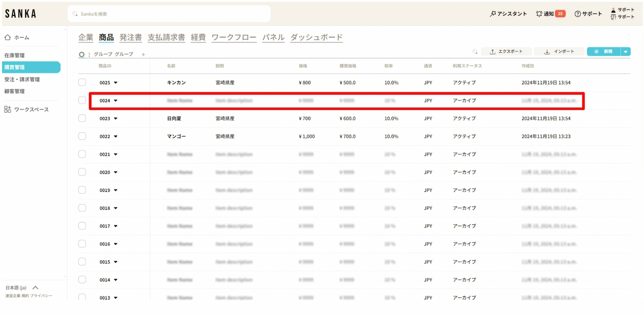Open 顧客管理 in the sidebar

coord(15,91)
